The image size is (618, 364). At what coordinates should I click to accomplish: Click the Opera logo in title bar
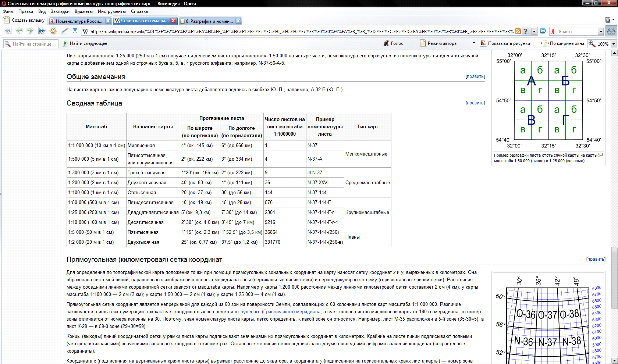tap(4, 4)
